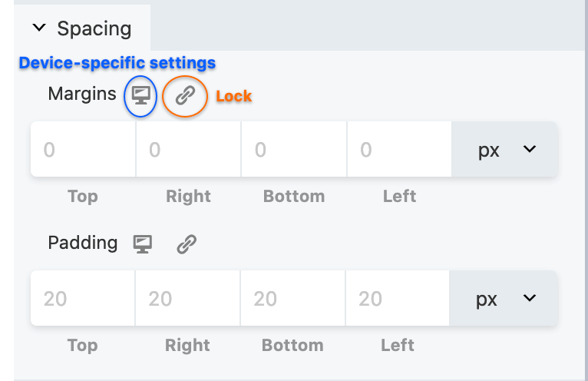Image resolution: width=588 pixels, height=381 pixels.
Task: Click the Margins section label
Action: click(x=82, y=94)
